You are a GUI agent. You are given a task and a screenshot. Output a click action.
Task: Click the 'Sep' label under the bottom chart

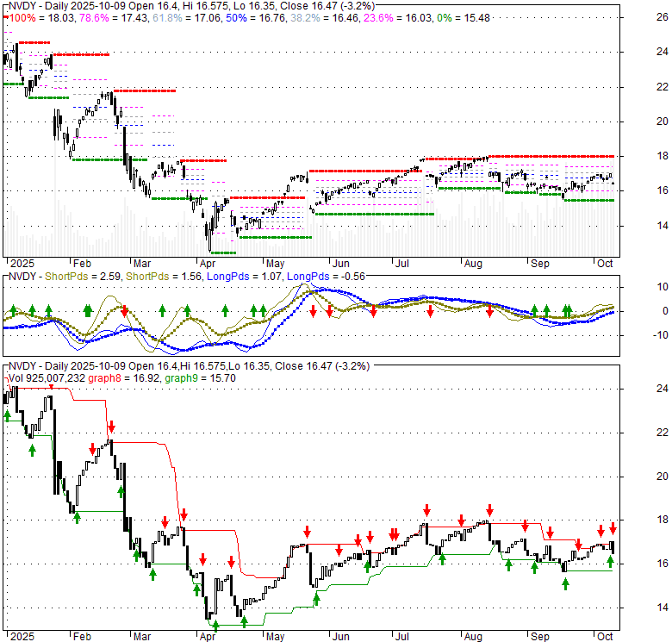point(539,637)
